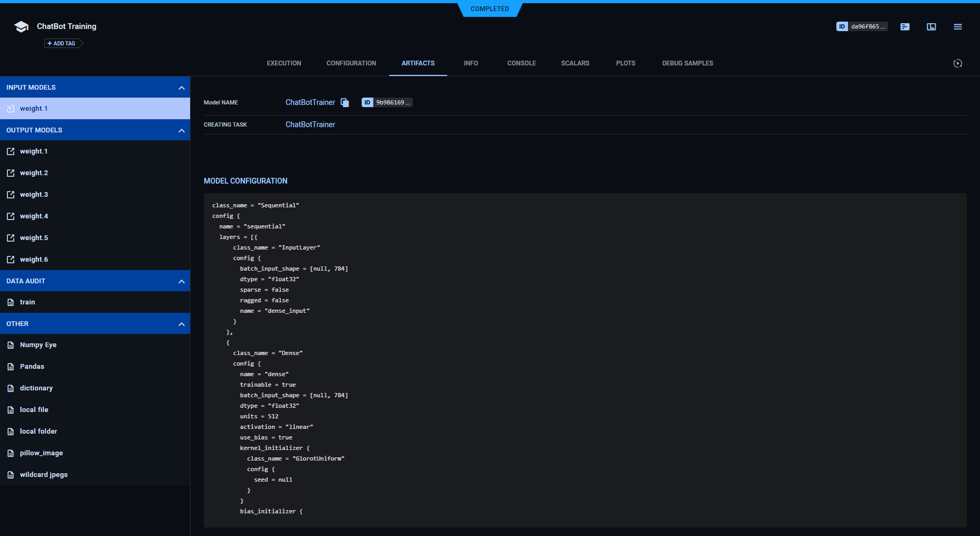This screenshot has width=980, height=536.
Task: Open weight.2 via its external link icon
Action: [x=11, y=173]
